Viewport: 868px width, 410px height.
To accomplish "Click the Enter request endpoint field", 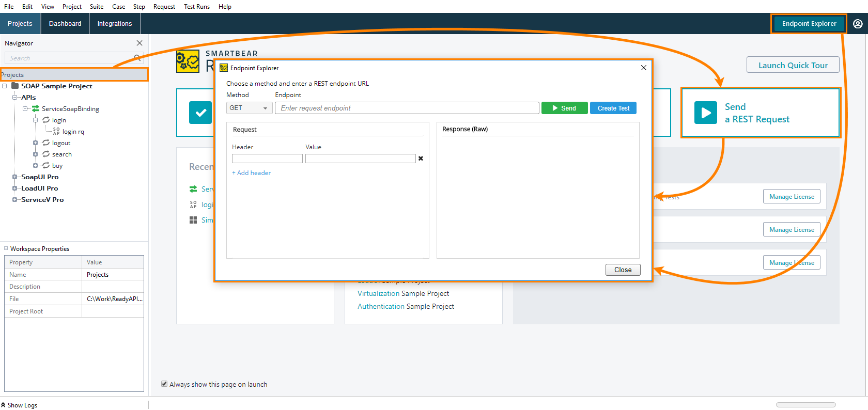I will tap(407, 108).
